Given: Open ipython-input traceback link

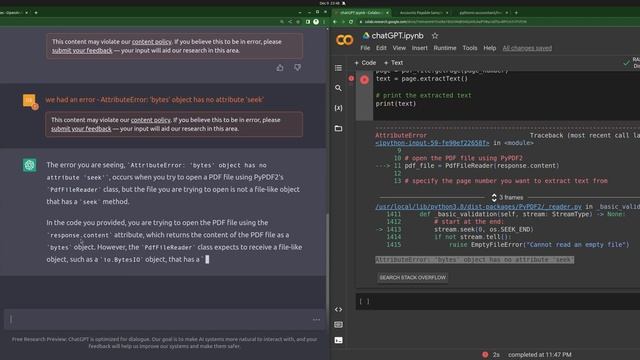Looking at the screenshot, I should 432,143.
